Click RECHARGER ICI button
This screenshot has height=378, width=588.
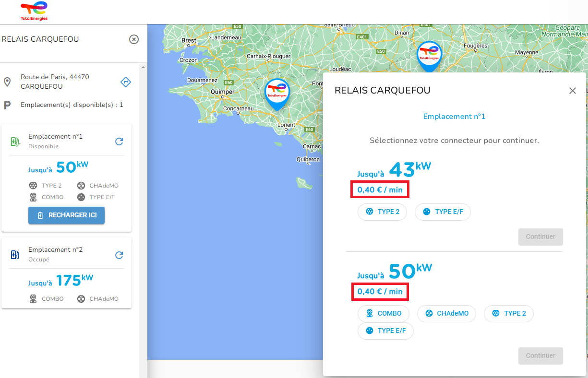click(66, 215)
